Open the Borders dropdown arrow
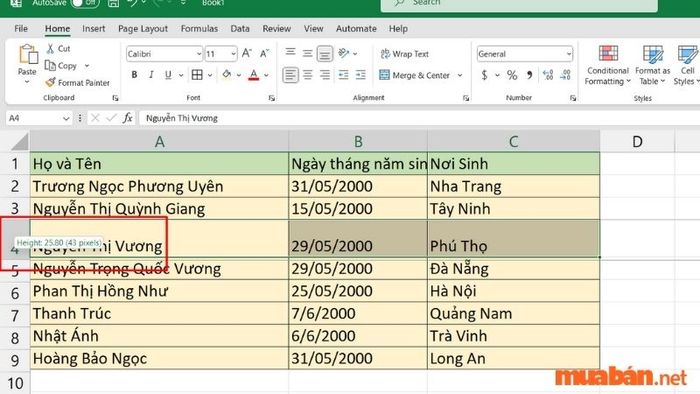 pos(210,75)
